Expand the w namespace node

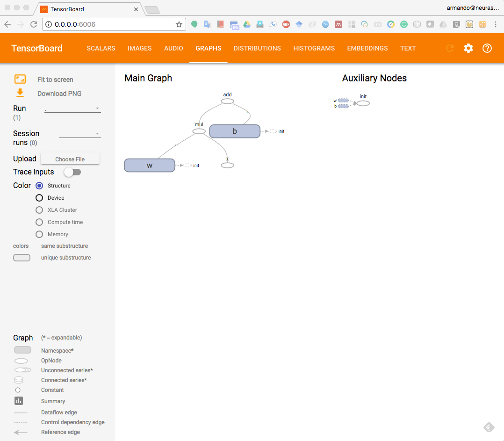(150, 166)
